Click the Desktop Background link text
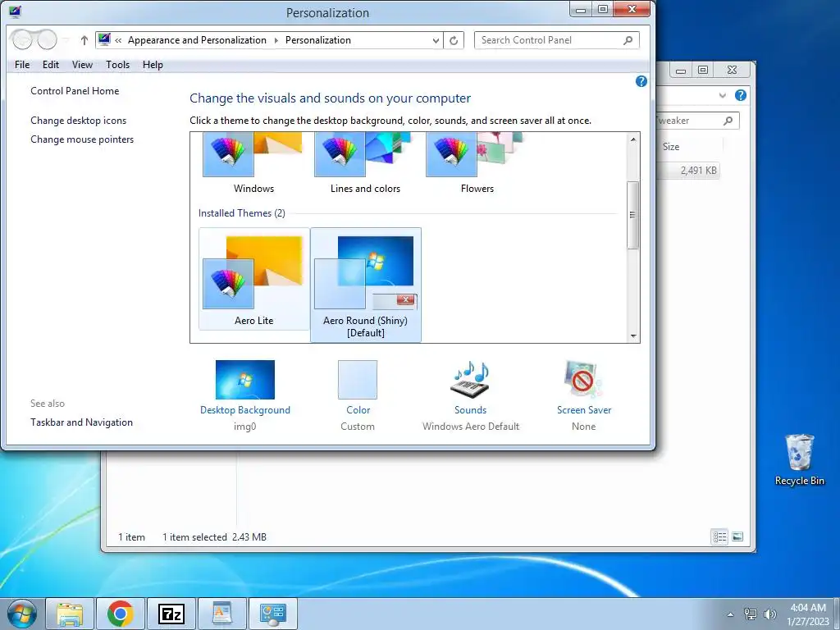The height and width of the screenshot is (630, 840). (x=244, y=410)
